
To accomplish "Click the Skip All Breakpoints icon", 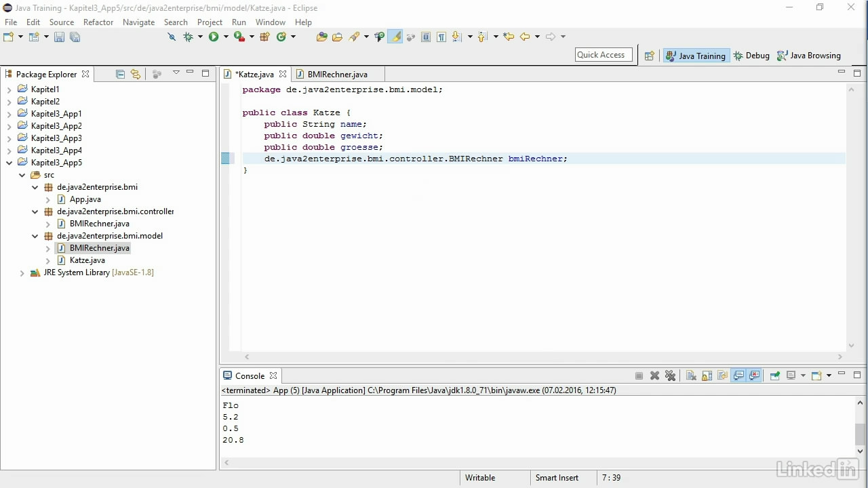I will tap(172, 37).
